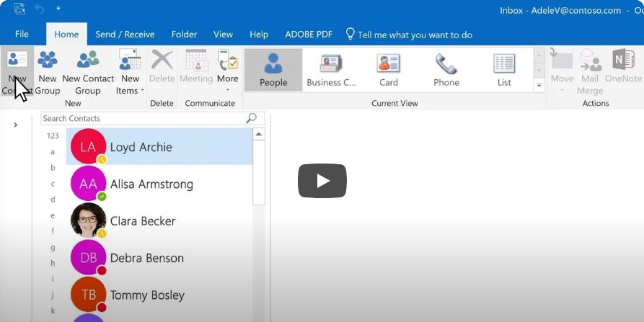644x322 pixels.
Task: Jump to letter e in index
Action: (53, 215)
